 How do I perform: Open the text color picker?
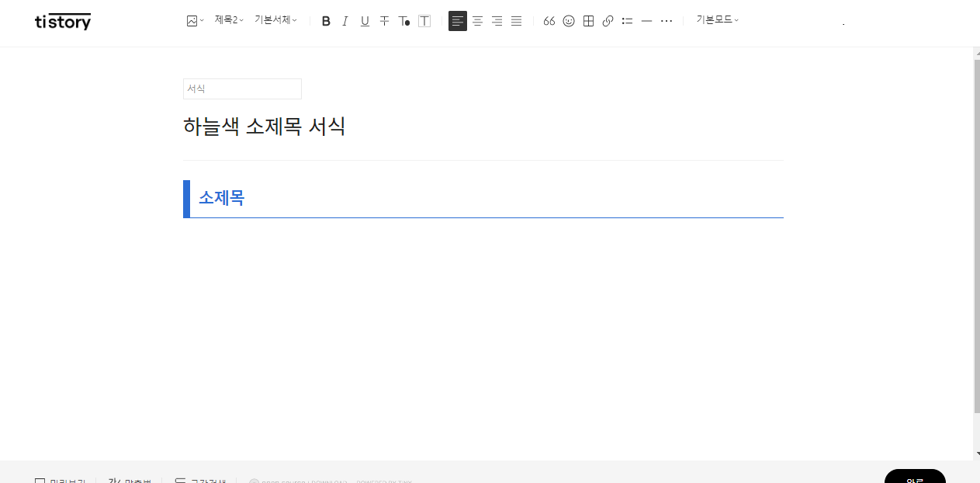coord(404,21)
